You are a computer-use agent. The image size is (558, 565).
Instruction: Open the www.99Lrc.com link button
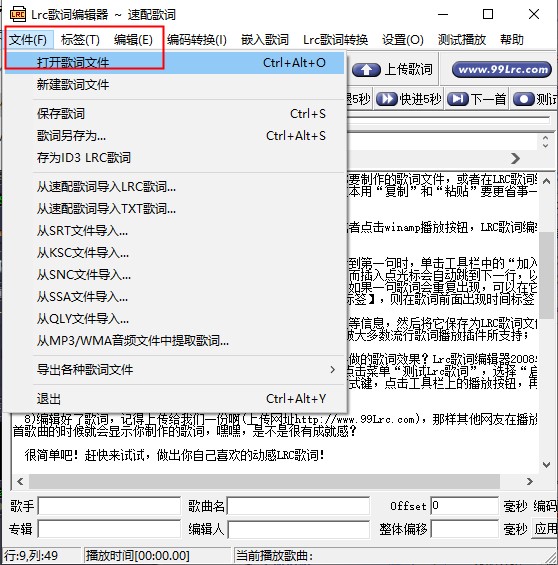pyautogui.click(x=502, y=69)
